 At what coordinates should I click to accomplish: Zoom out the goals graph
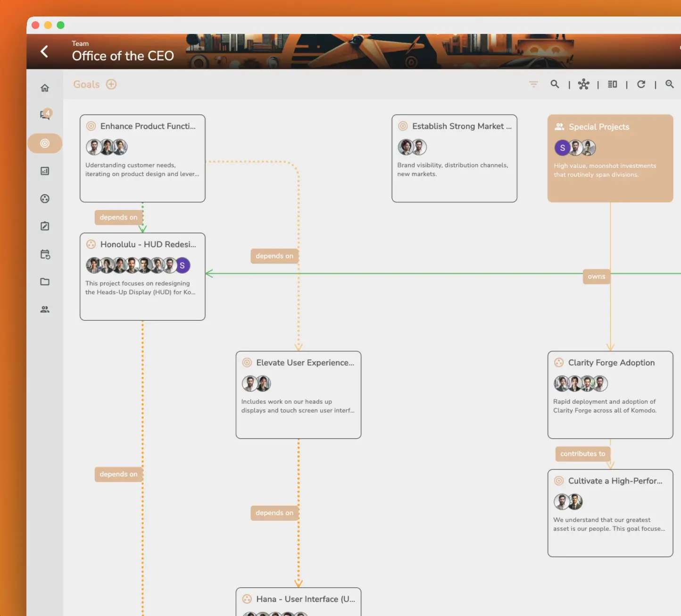[x=670, y=84]
